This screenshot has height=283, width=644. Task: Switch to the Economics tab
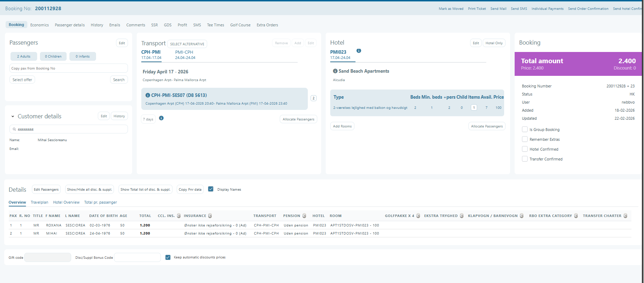click(x=39, y=25)
